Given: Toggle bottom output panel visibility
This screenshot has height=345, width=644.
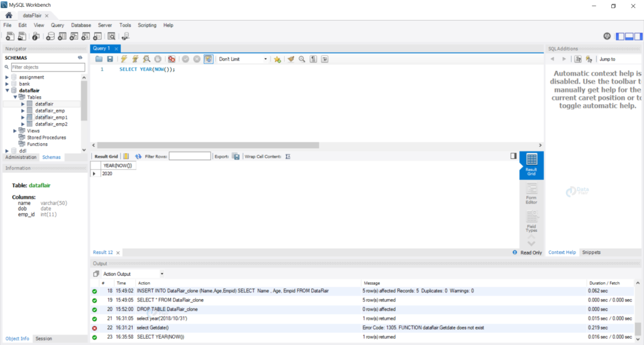Looking at the screenshot, I should pos(629,36).
